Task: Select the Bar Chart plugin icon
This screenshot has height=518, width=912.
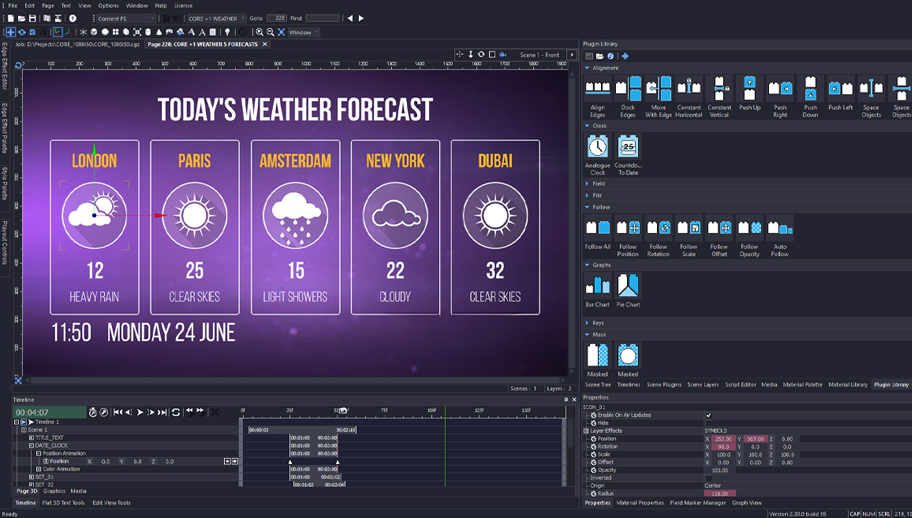Action: (x=597, y=286)
